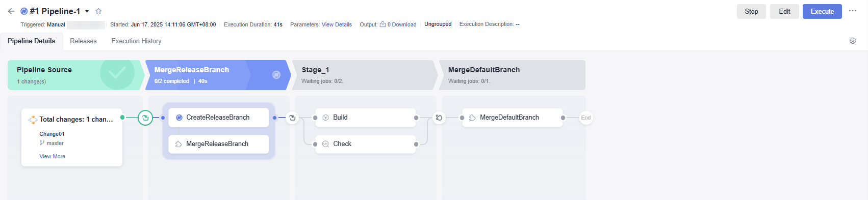Viewport: 868px width, 200px height.
Task: Open the more options ellipsis menu
Action: coord(853,11)
